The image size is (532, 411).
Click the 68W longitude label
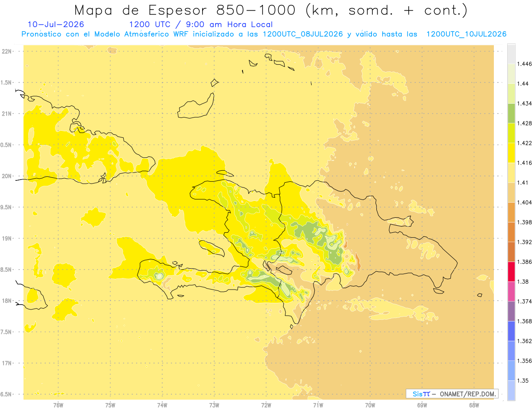click(474, 405)
